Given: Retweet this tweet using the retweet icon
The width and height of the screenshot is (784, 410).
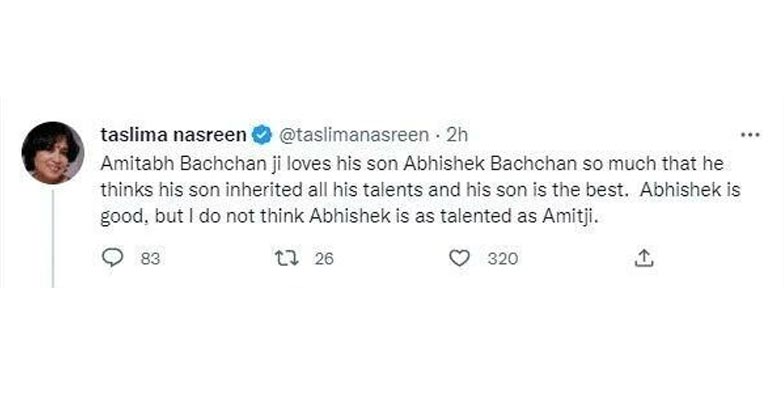Looking at the screenshot, I should tap(284, 259).
